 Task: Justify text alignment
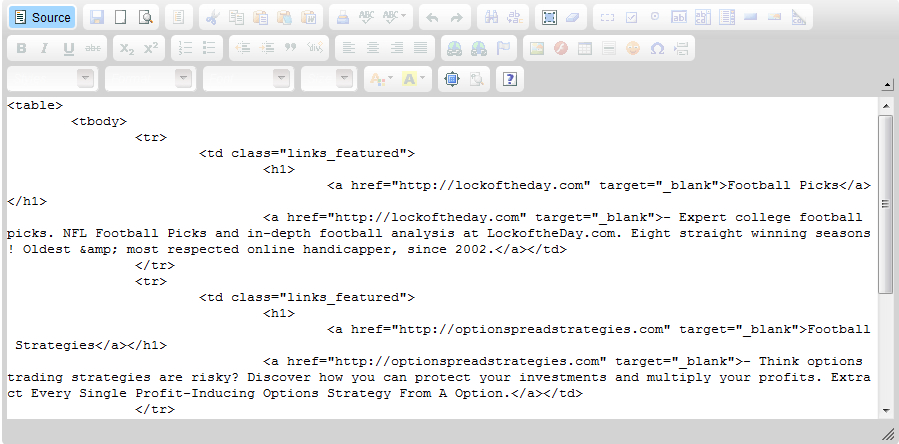pyautogui.click(x=421, y=49)
